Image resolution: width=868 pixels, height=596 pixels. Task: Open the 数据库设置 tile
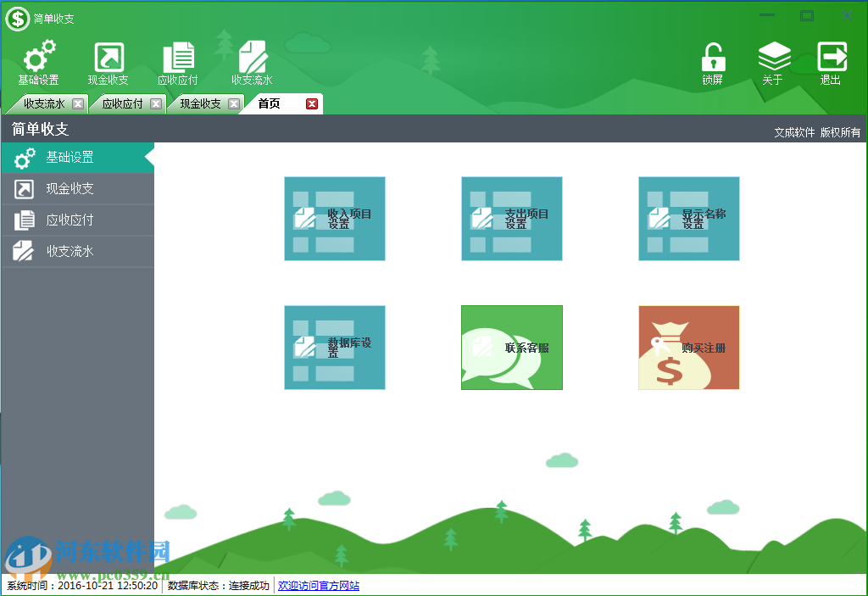(x=335, y=348)
